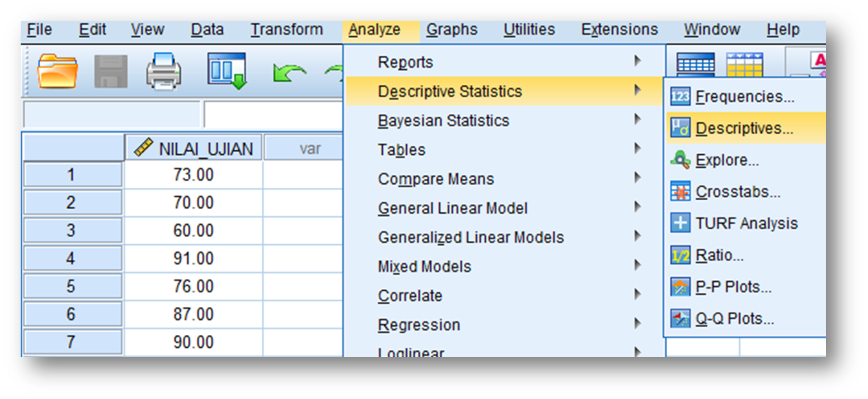868x399 pixels.
Task: Open the Data menu
Action: tap(207, 30)
